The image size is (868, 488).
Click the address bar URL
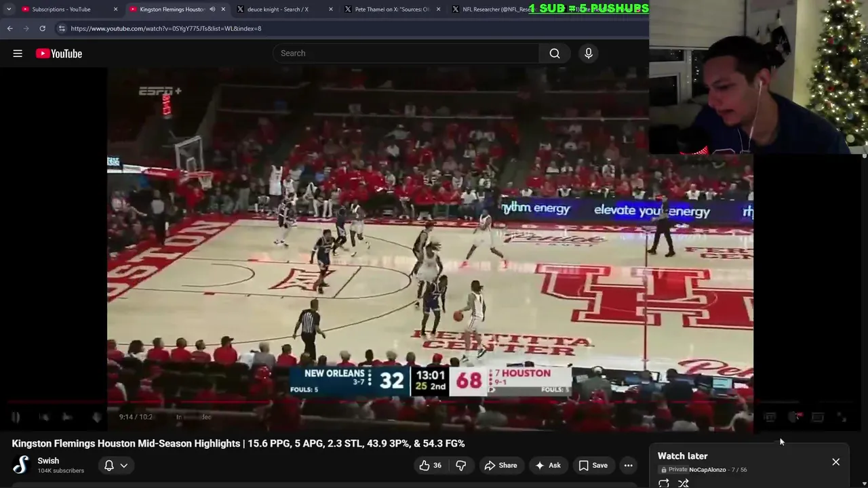tap(166, 28)
